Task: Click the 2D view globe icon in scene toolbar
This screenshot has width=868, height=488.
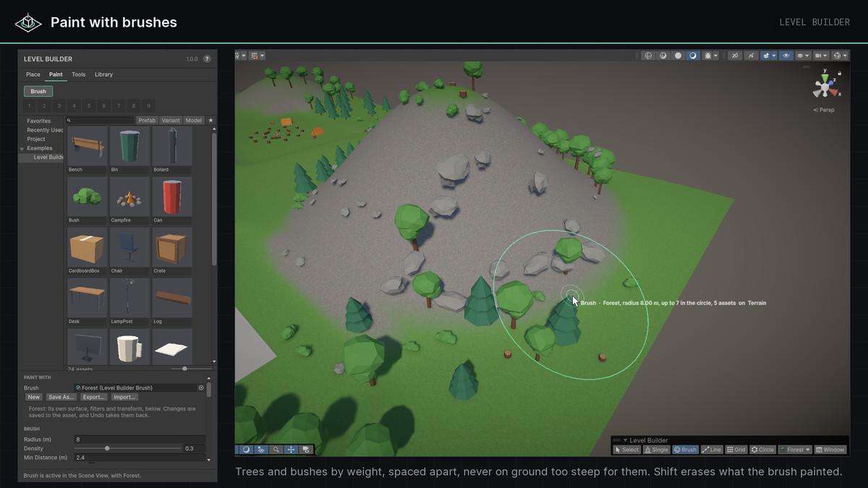Action: (x=648, y=56)
